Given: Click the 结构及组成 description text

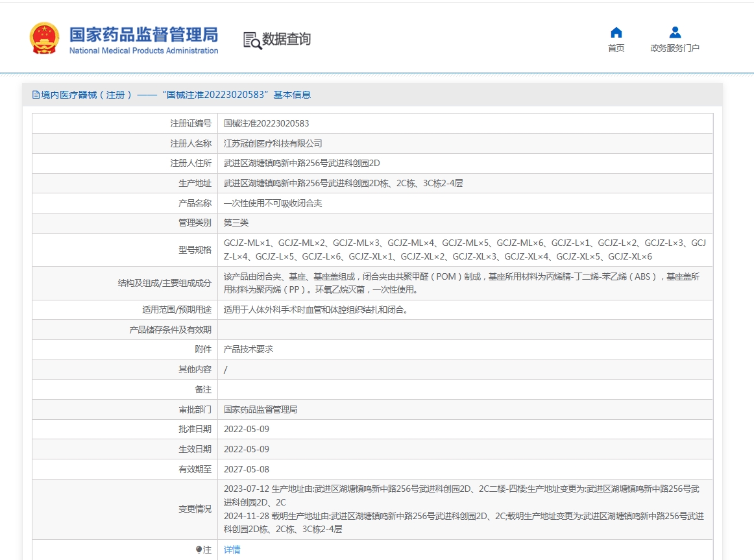Looking at the screenshot, I should (461, 283).
